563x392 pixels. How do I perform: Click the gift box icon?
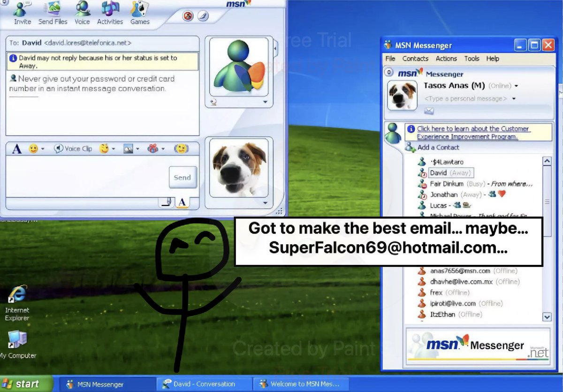tap(153, 149)
